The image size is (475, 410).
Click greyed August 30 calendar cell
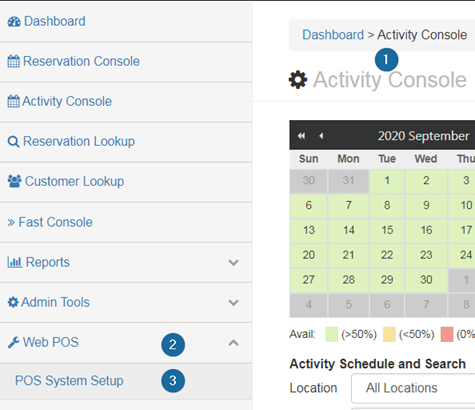click(x=309, y=181)
